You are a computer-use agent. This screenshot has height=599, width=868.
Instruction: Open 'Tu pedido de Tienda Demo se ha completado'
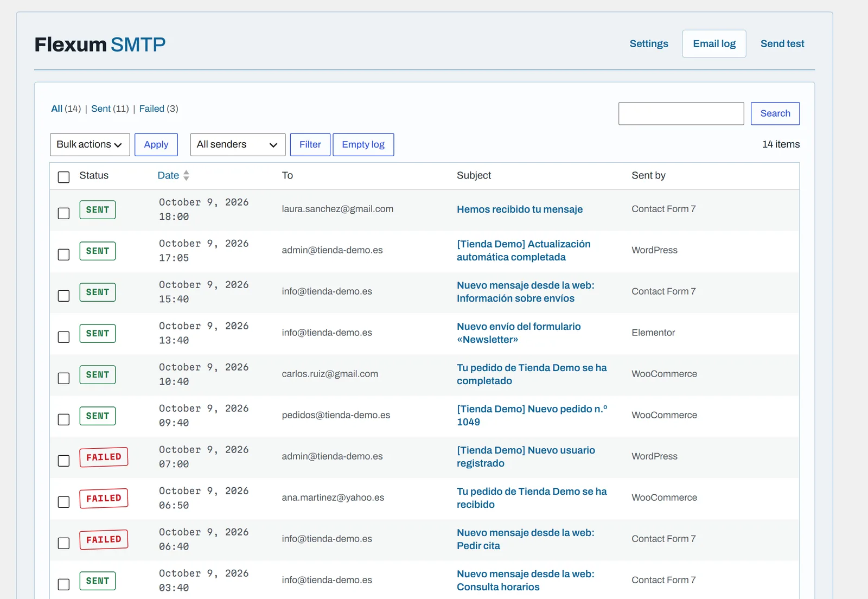(532, 374)
